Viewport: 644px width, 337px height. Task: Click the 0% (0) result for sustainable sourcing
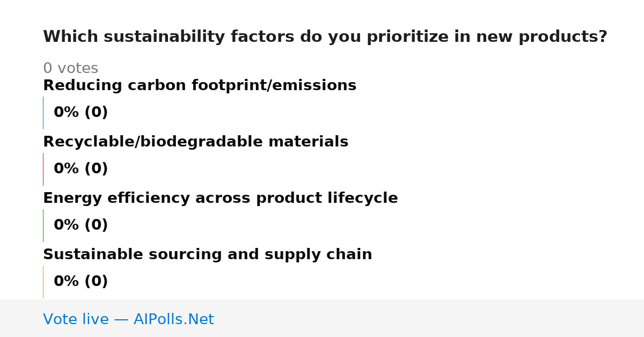[x=80, y=282]
